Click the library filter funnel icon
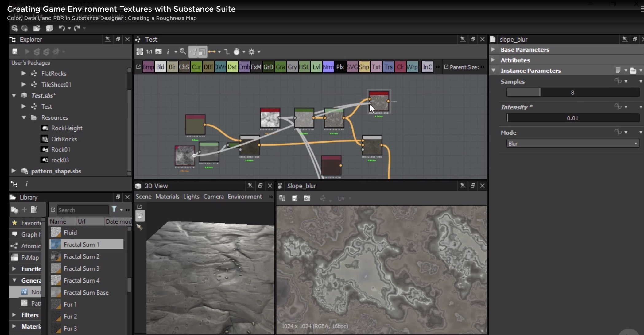Image resolution: width=644 pixels, height=335 pixels. (x=114, y=209)
